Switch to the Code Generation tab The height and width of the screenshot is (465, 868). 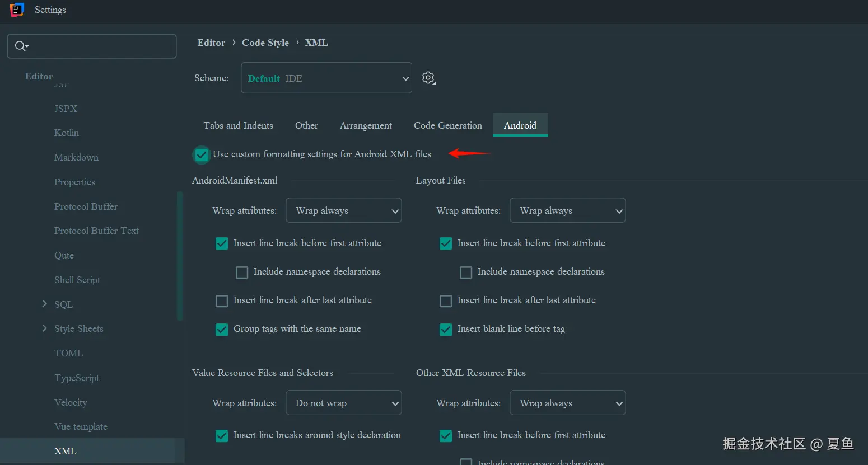pyautogui.click(x=448, y=125)
